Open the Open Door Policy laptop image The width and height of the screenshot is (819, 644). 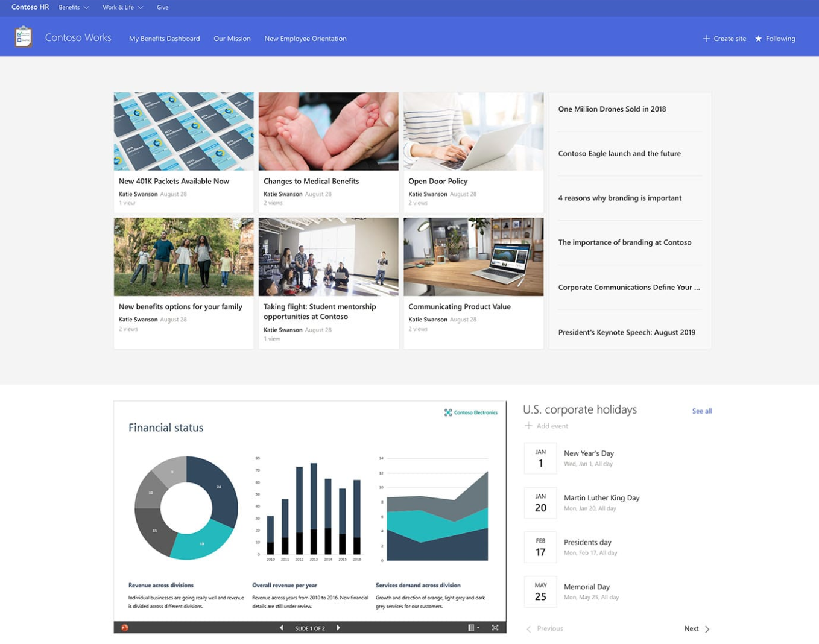473,131
